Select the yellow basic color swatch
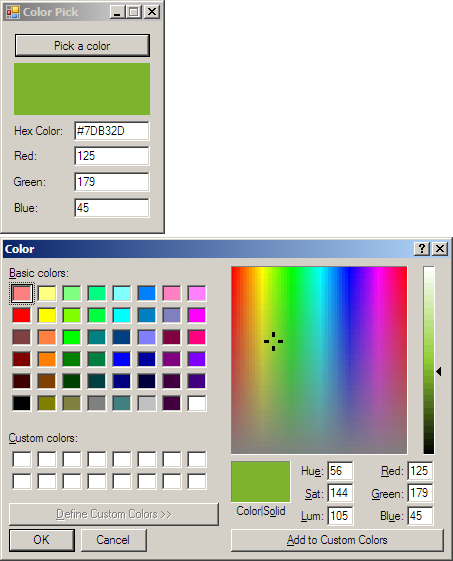453x561 pixels. tap(47, 315)
